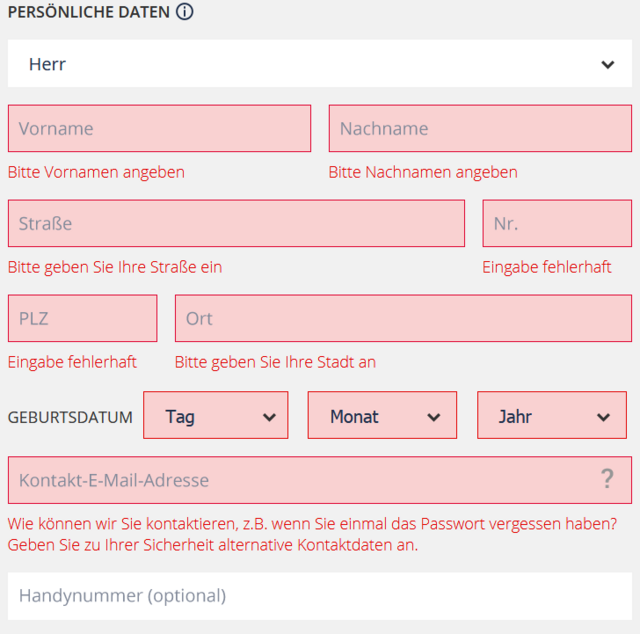Click the chevron inside the Tag selector
This screenshot has height=634, width=640.
coord(269,417)
